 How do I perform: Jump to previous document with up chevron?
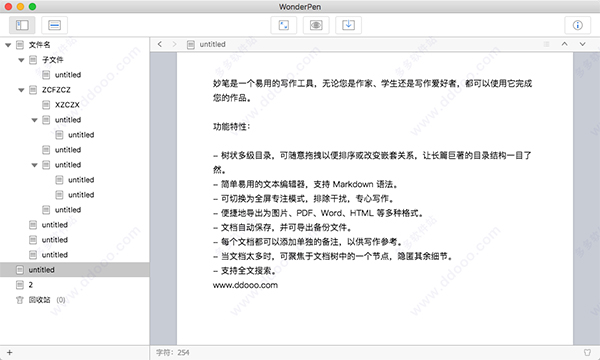tap(564, 44)
